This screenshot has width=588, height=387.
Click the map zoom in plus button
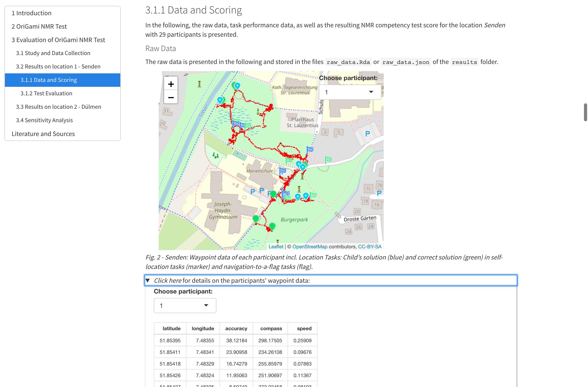coord(171,84)
